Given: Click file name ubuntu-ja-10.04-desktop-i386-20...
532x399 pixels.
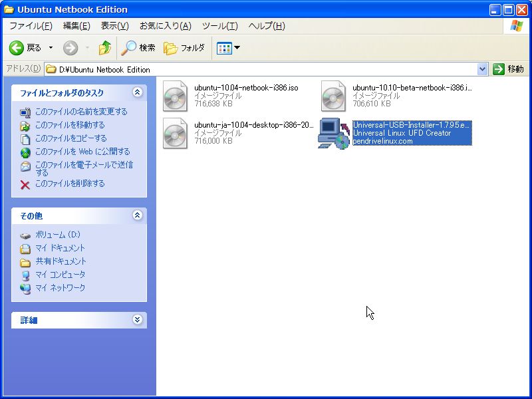Looking at the screenshot, I should [254, 125].
